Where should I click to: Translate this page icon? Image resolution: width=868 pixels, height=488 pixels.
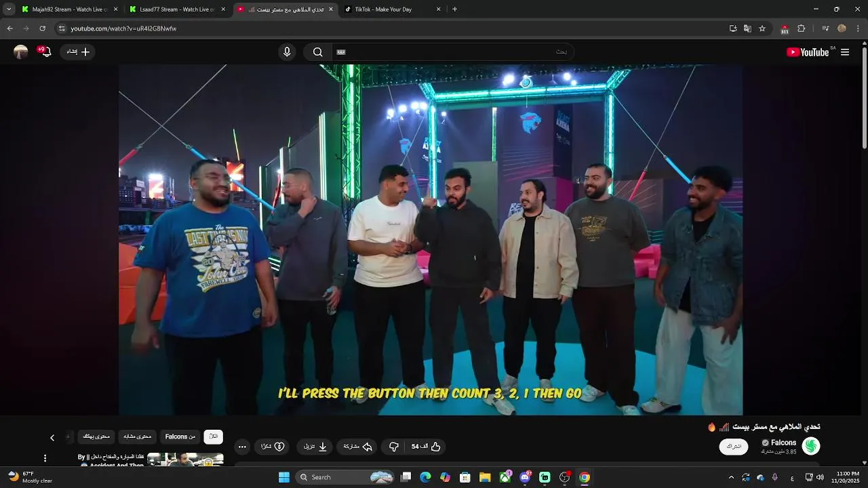pyautogui.click(x=747, y=28)
